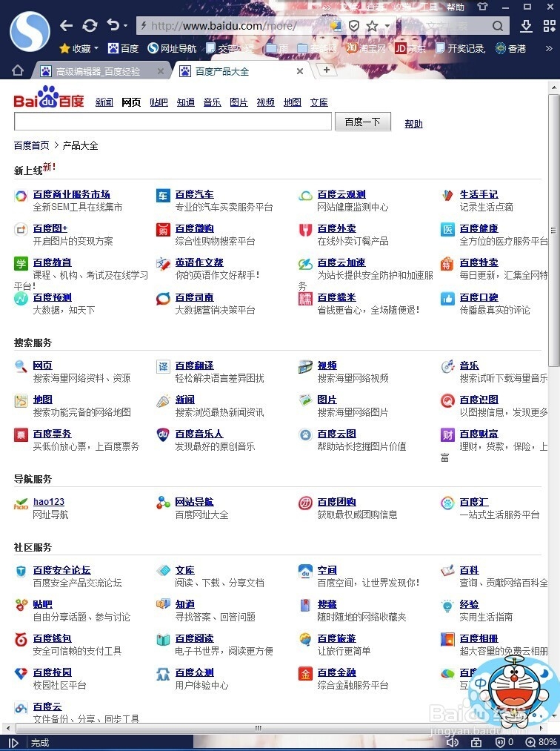Click the home icon left of the tabs
This screenshot has height=751, width=560.
[18, 70]
